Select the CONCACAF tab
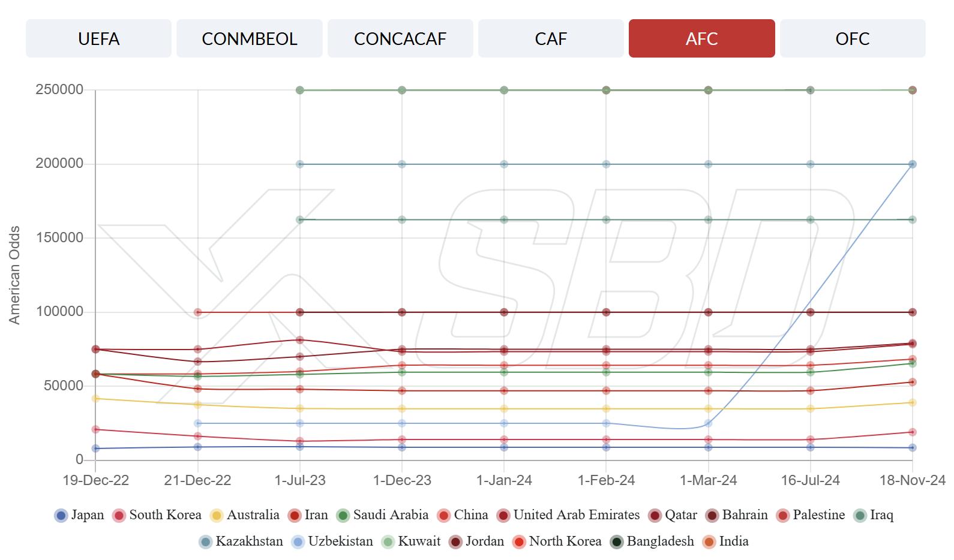 400,39
